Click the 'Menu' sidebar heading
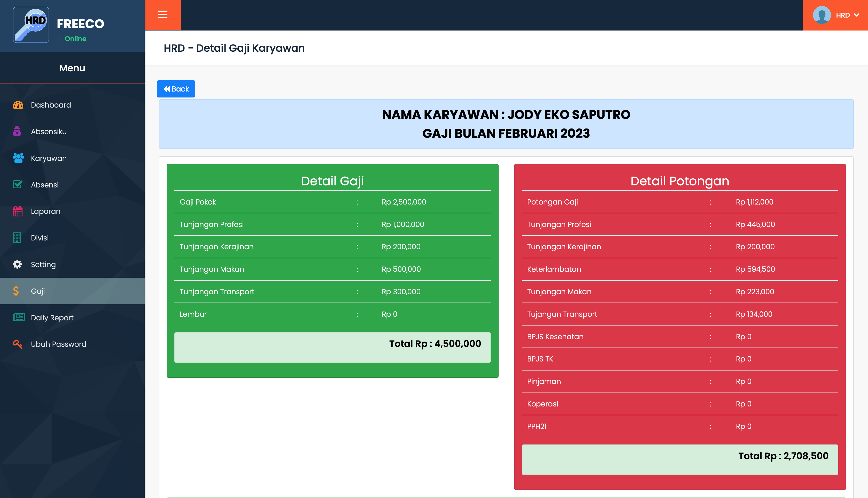 pos(72,68)
